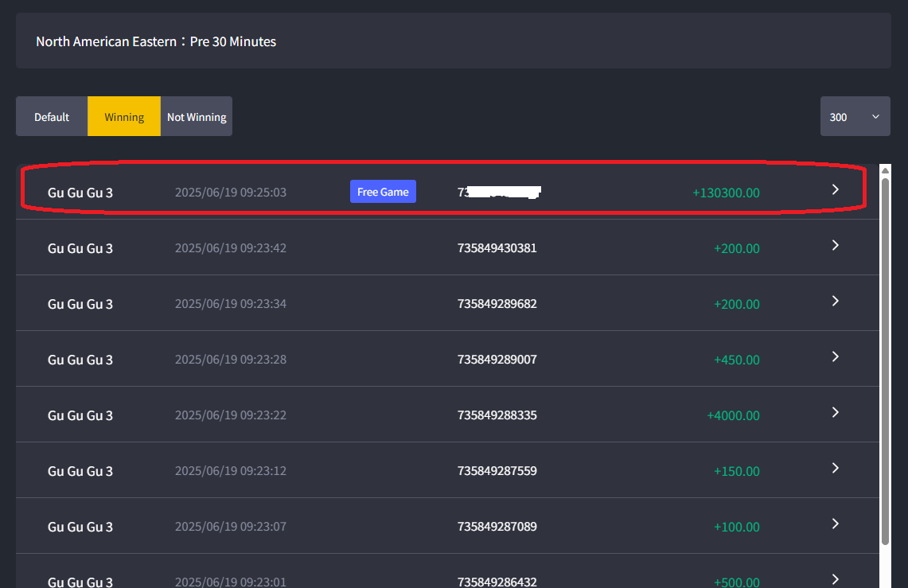The height and width of the screenshot is (588, 908).
Task: Click the Free Game badge
Action: pos(383,192)
